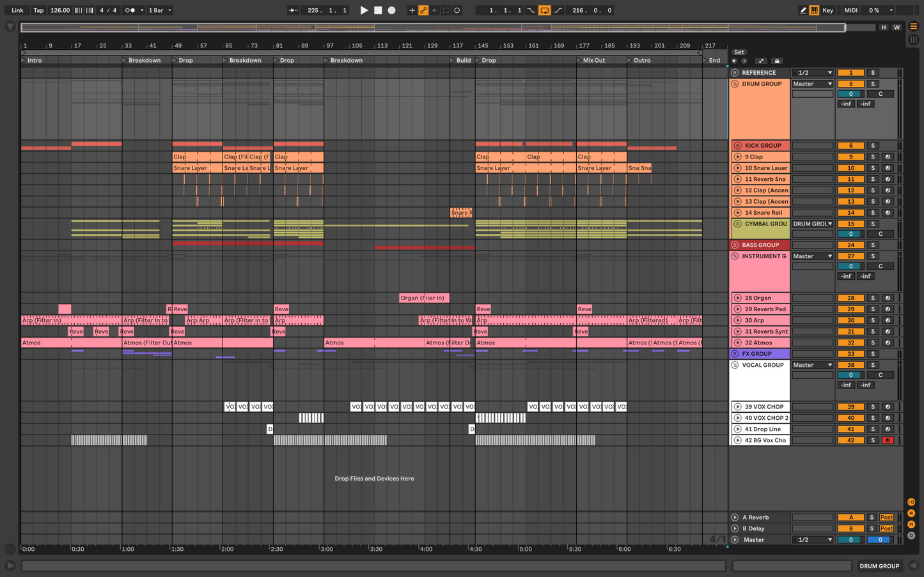
Task: Adjust the Master track volume slider
Action: pos(850,540)
